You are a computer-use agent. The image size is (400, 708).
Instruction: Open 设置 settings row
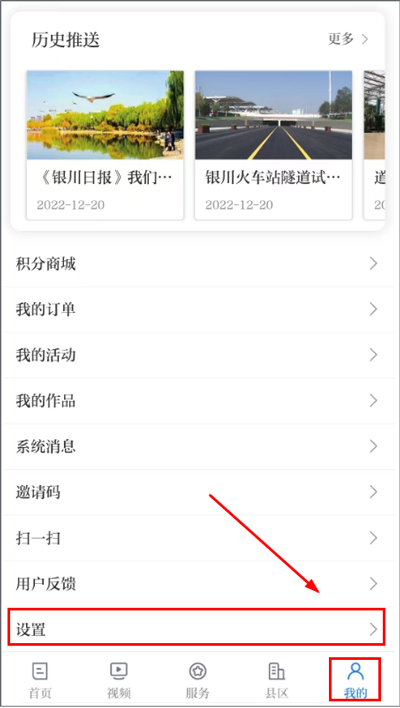click(x=197, y=627)
